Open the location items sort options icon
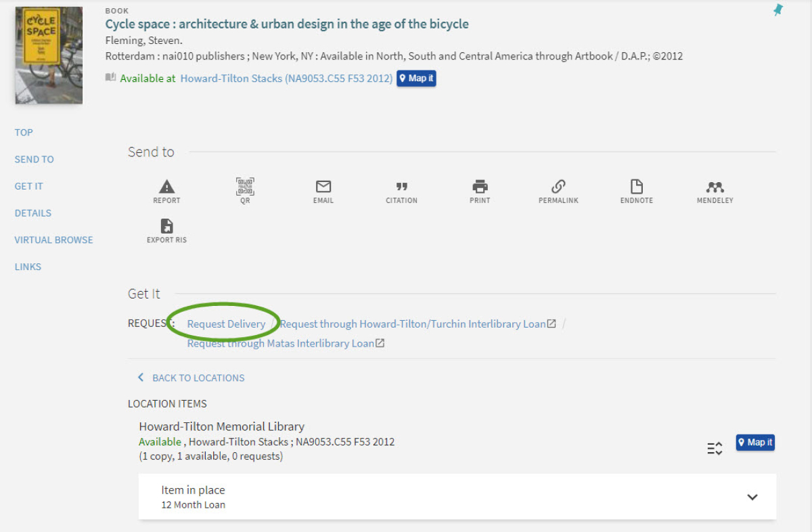This screenshot has width=812, height=532. pyautogui.click(x=715, y=448)
